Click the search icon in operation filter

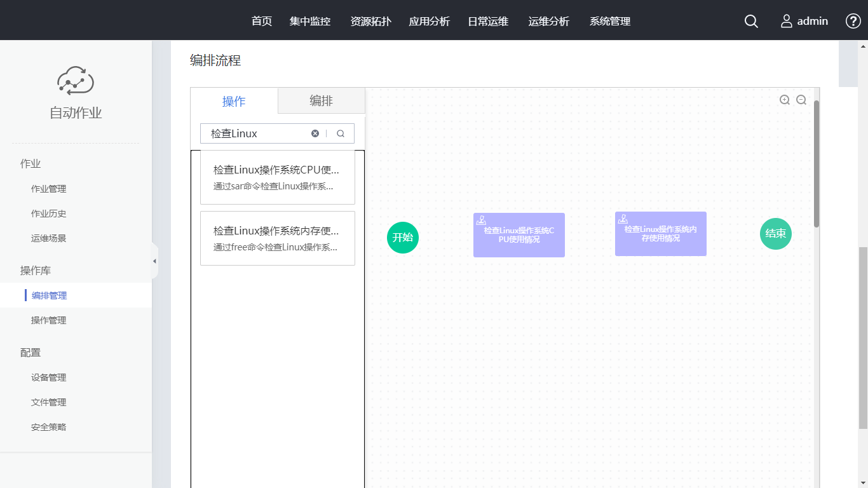[341, 133]
